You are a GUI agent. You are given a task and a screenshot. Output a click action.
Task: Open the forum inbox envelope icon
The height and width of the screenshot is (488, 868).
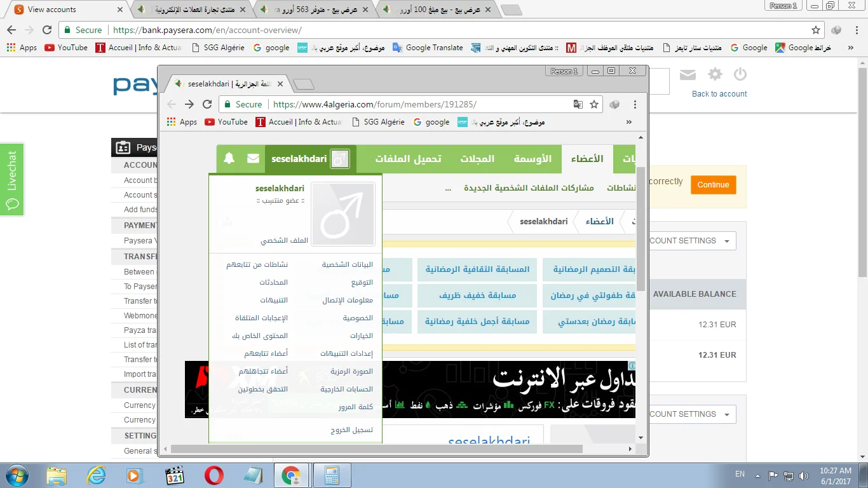coord(253,159)
